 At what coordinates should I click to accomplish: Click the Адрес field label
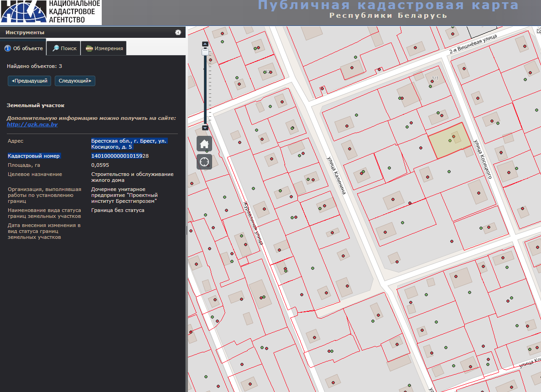(x=16, y=141)
